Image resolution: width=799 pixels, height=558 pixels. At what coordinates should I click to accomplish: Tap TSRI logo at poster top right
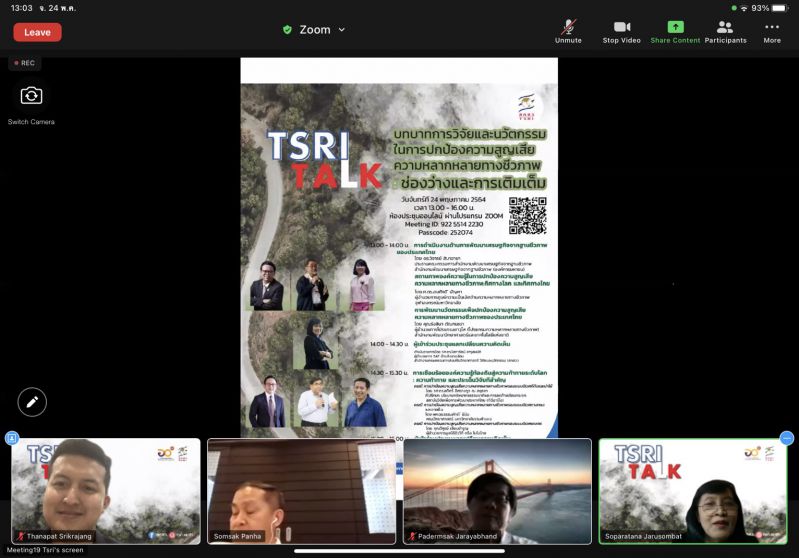coord(526,107)
